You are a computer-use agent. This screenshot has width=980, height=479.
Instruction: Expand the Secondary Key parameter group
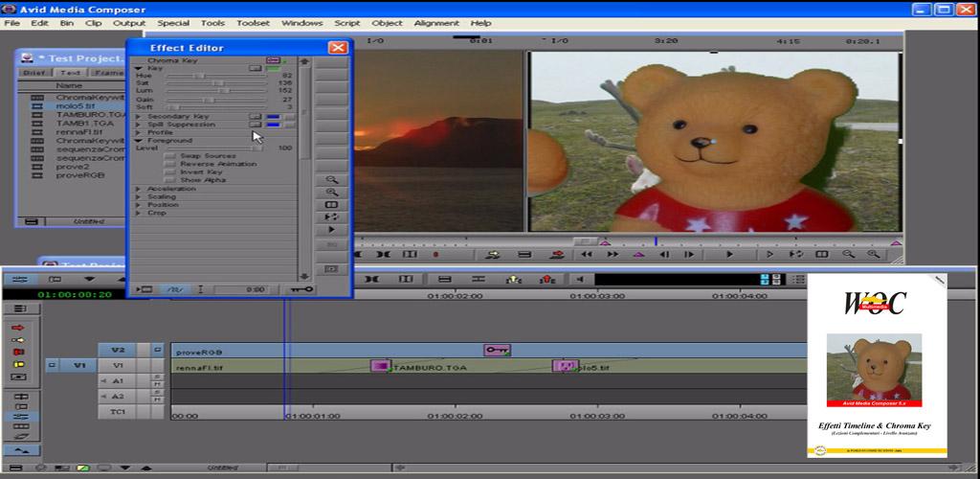tap(139, 116)
